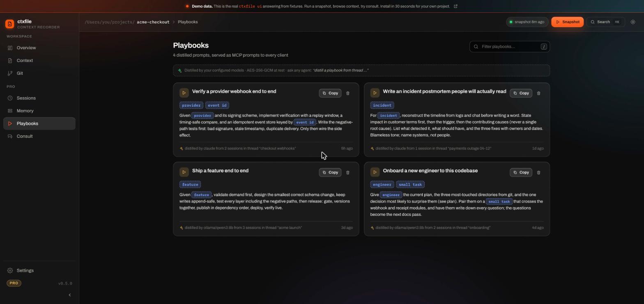Click the acme-checkout breadcrumb

click(153, 22)
